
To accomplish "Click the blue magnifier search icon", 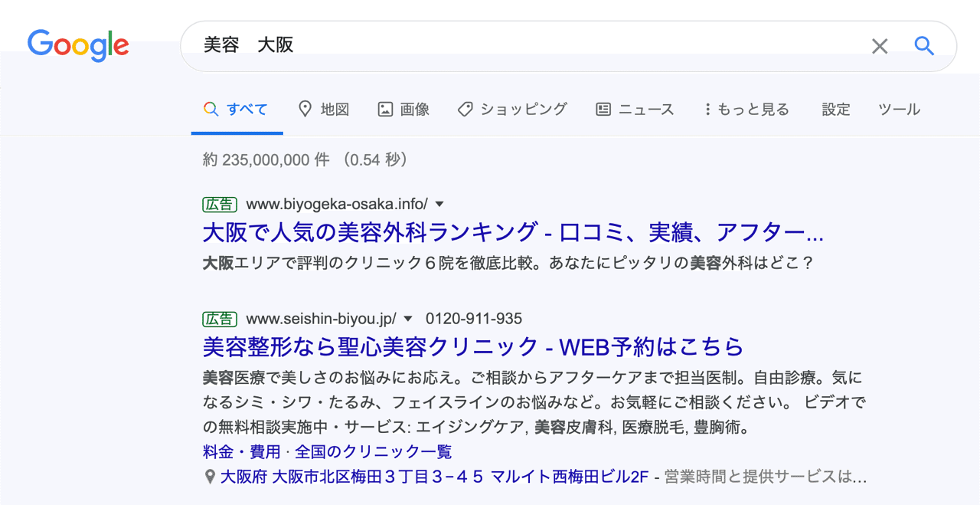I will pyautogui.click(x=924, y=46).
